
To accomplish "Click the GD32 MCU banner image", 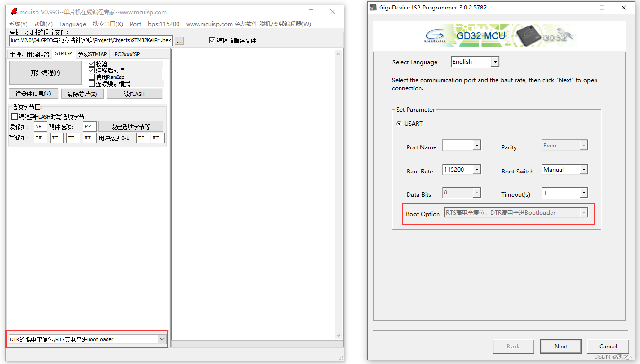I will 500,36.
